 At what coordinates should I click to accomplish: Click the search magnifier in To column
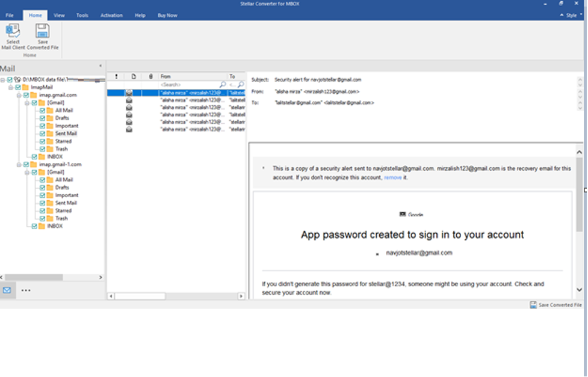tap(241, 85)
